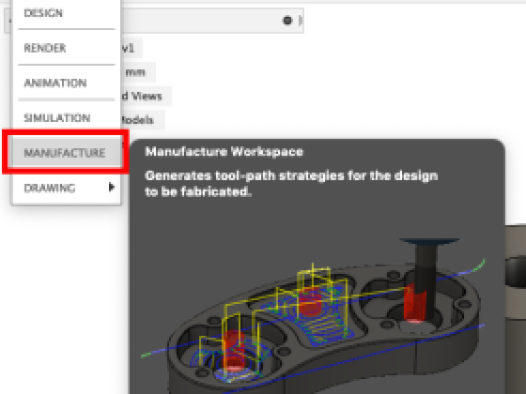
Task: Click the 3D model in the viewport
Action: tap(516, 278)
